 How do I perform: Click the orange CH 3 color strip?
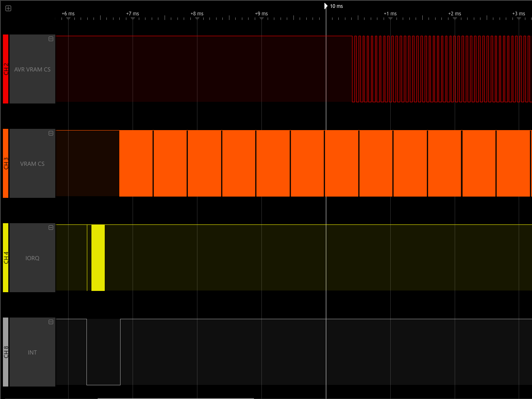[x=5, y=163]
